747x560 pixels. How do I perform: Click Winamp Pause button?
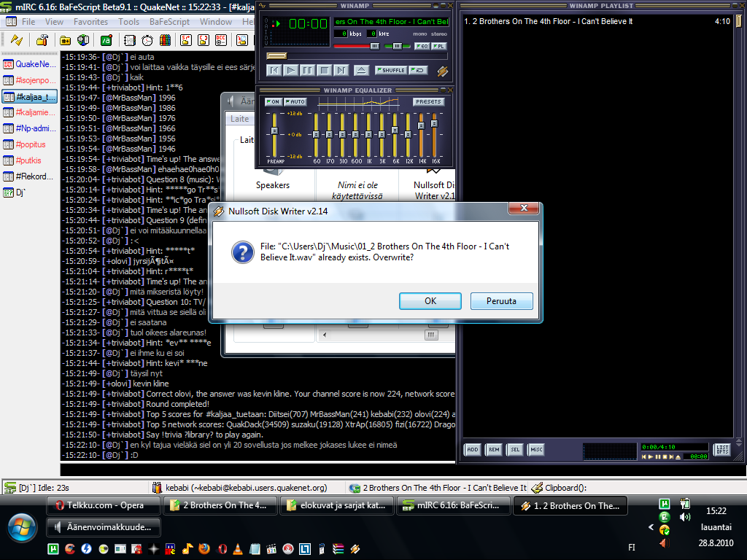click(x=307, y=71)
